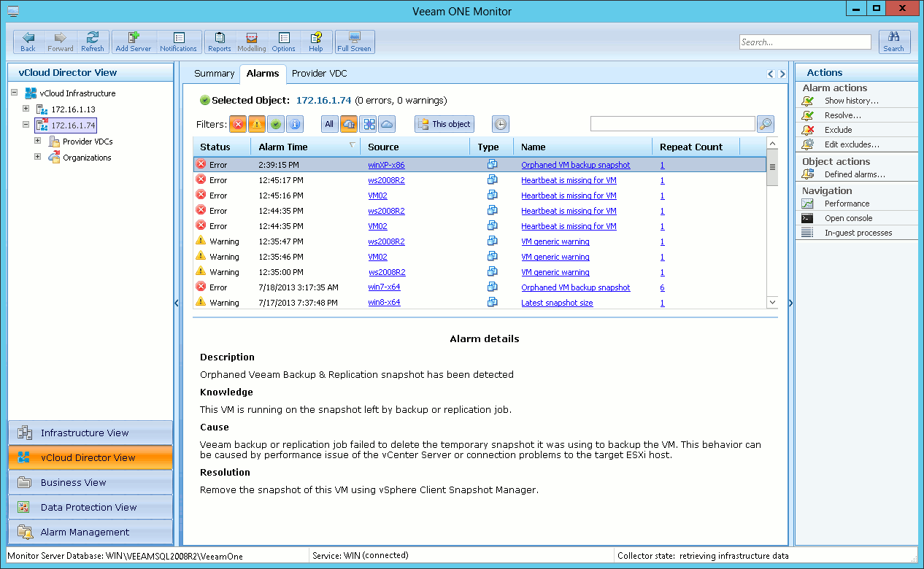Click the clock time-period filter icon
Image resolution: width=924 pixels, height=569 pixels.
[500, 124]
